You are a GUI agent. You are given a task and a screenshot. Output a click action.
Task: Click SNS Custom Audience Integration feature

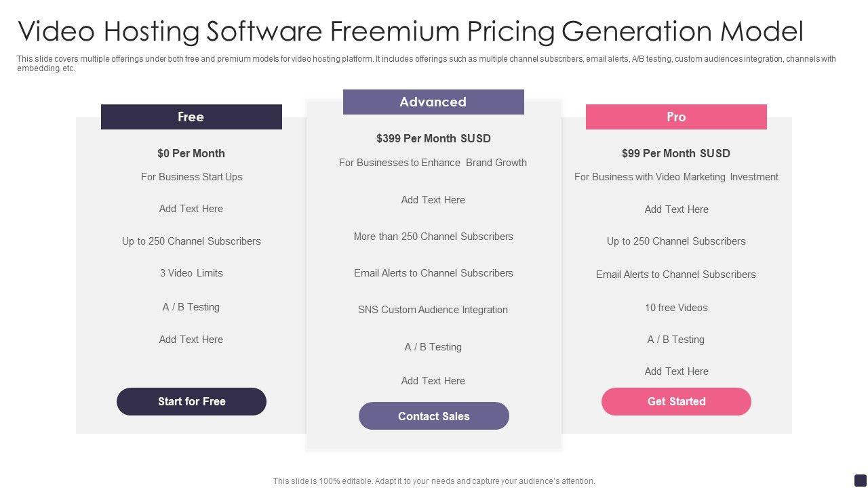coord(433,310)
